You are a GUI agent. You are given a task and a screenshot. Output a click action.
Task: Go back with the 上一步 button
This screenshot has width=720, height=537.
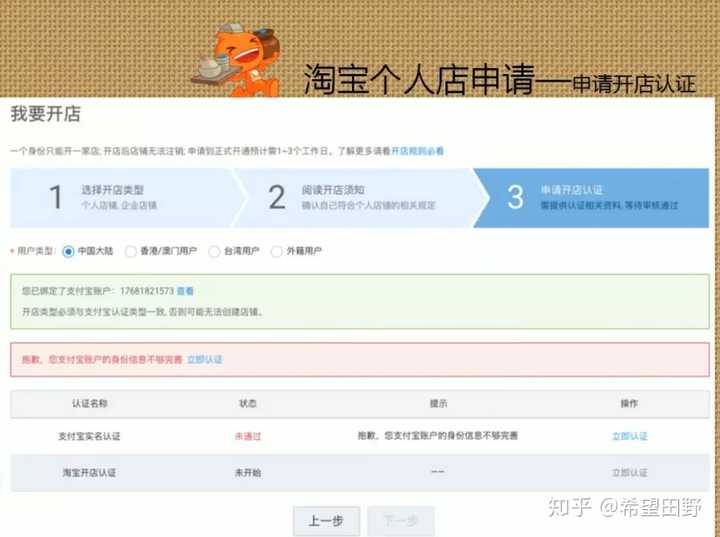(326, 521)
